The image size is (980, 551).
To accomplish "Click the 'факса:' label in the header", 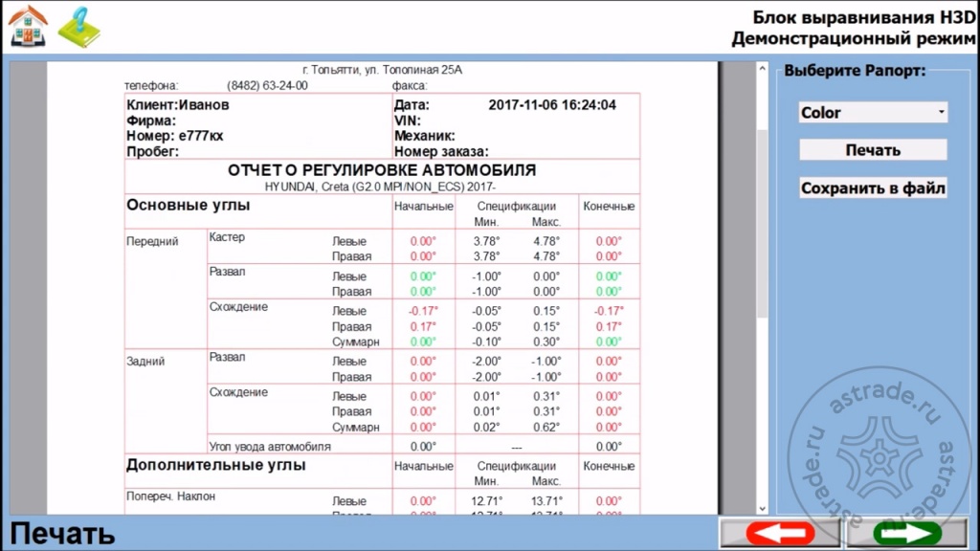I will 410,85.
